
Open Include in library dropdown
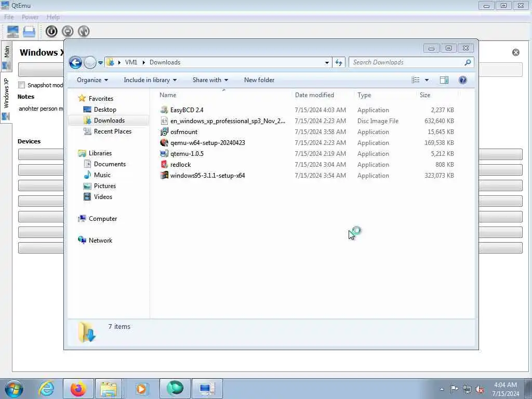pyautogui.click(x=150, y=80)
